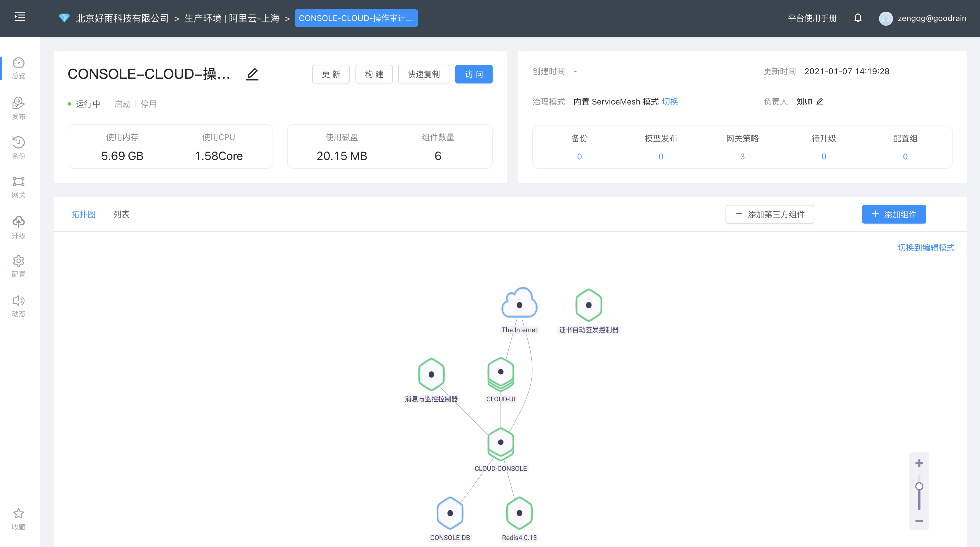Screen dimensions: 980x547
Task: Click the update time 2021-01-07 14:19:28
Action: tap(847, 71)
